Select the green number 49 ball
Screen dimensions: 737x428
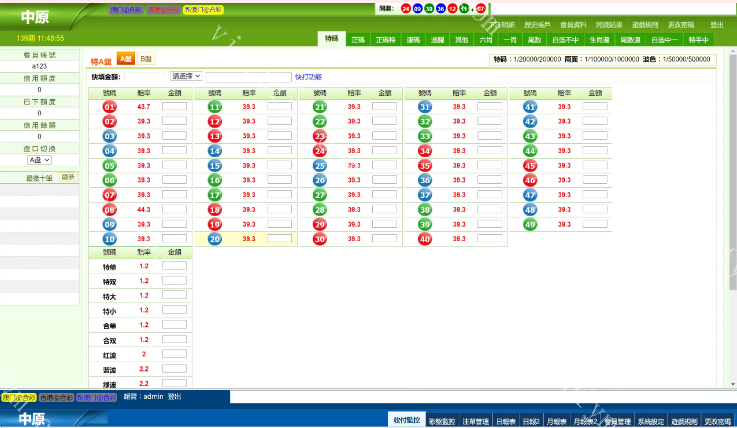pyautogui.click(x=530, y=225)
